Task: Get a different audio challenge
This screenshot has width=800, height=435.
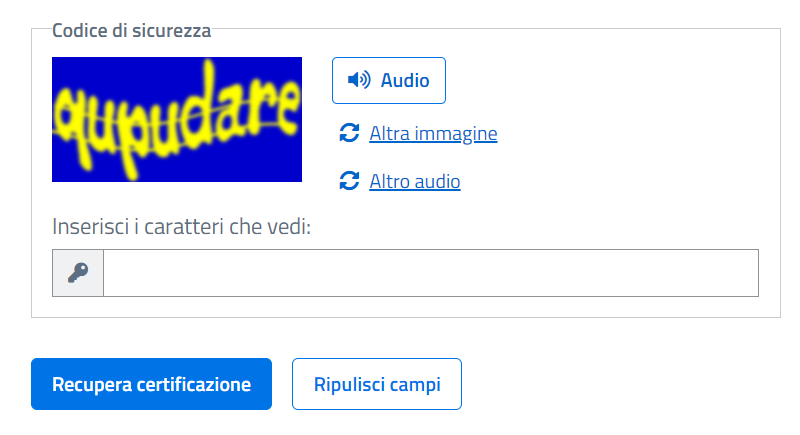Action: click(415, 181)
